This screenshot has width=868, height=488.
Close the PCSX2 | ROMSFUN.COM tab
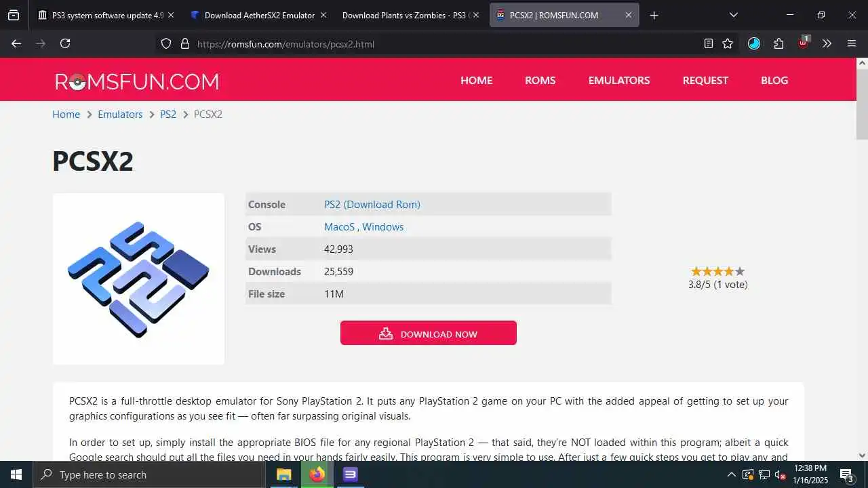[x=628, y=15]
